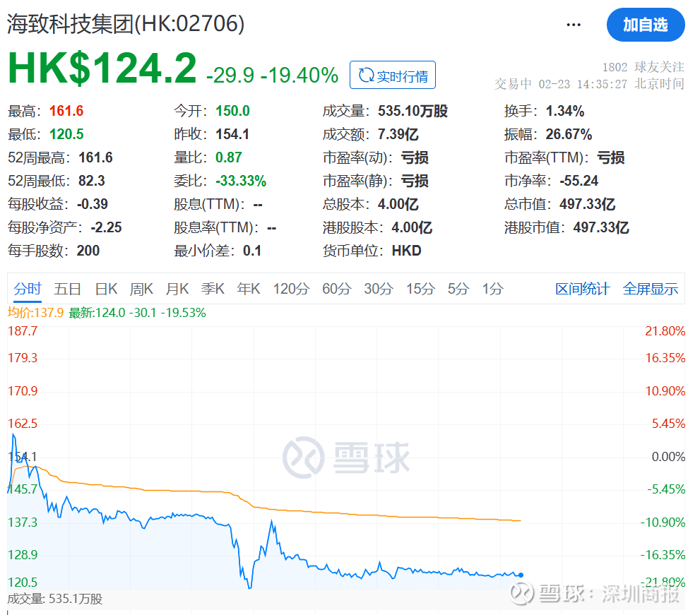Click the 换手 value 1.34%

coord(565,111)
